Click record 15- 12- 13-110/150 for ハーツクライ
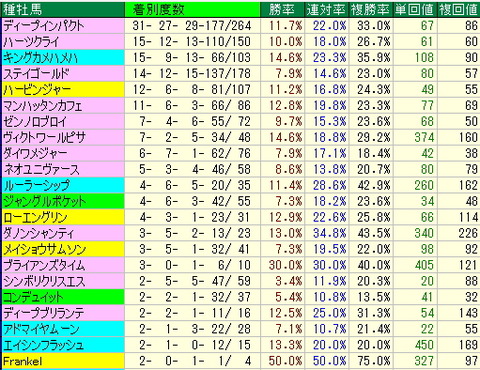 (x=192, y=42)
